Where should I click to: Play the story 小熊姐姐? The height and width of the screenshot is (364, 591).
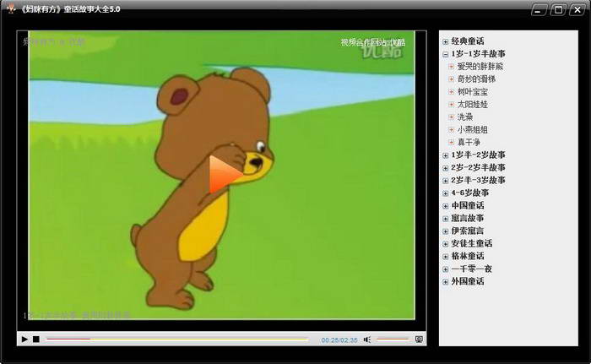pos(472,130)
